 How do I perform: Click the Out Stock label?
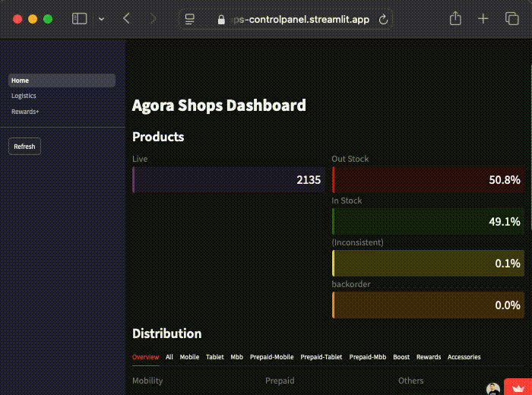(x=350, y=159)
